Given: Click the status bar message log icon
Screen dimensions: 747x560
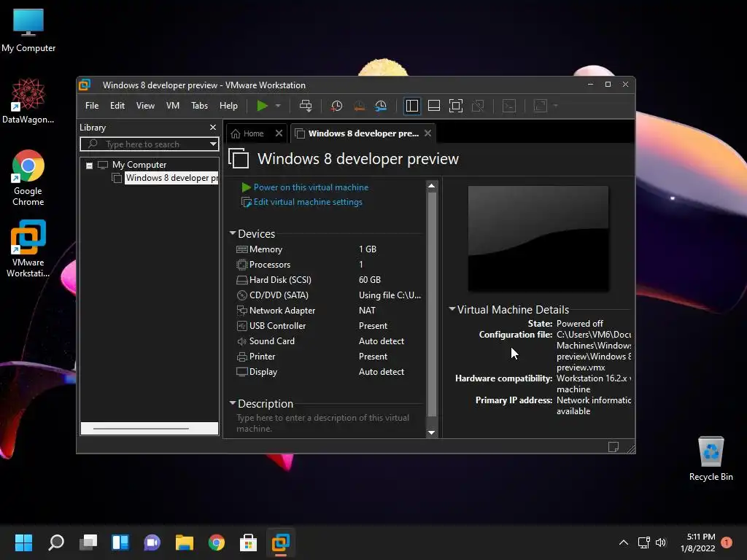Looking at the screenshot, I should pos(613,447).
